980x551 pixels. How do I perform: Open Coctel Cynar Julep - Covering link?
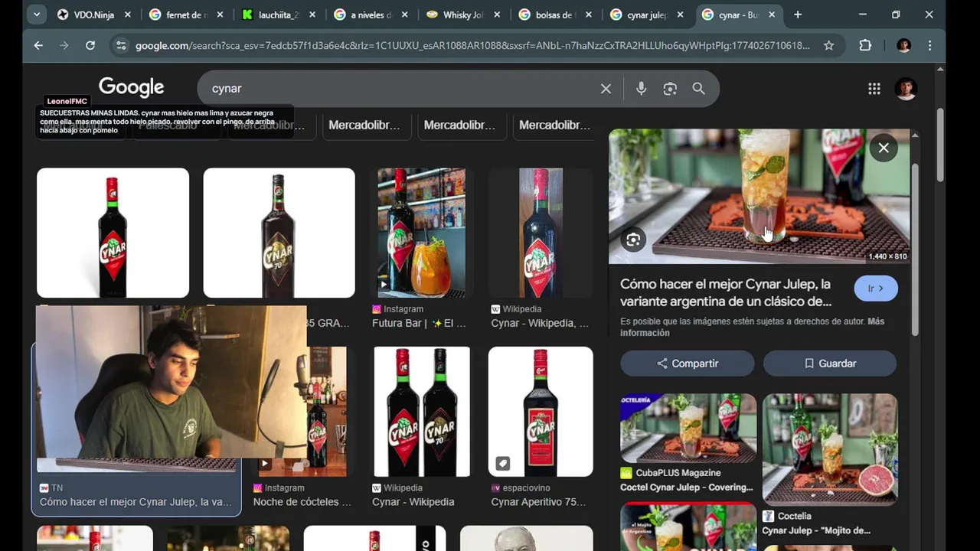(687, 487)
